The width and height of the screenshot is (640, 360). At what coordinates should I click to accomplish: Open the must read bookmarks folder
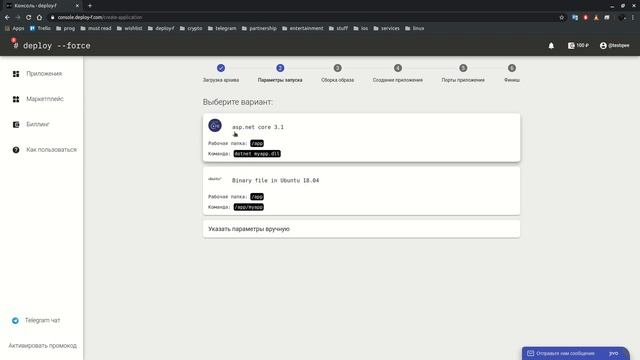[96, 29]
